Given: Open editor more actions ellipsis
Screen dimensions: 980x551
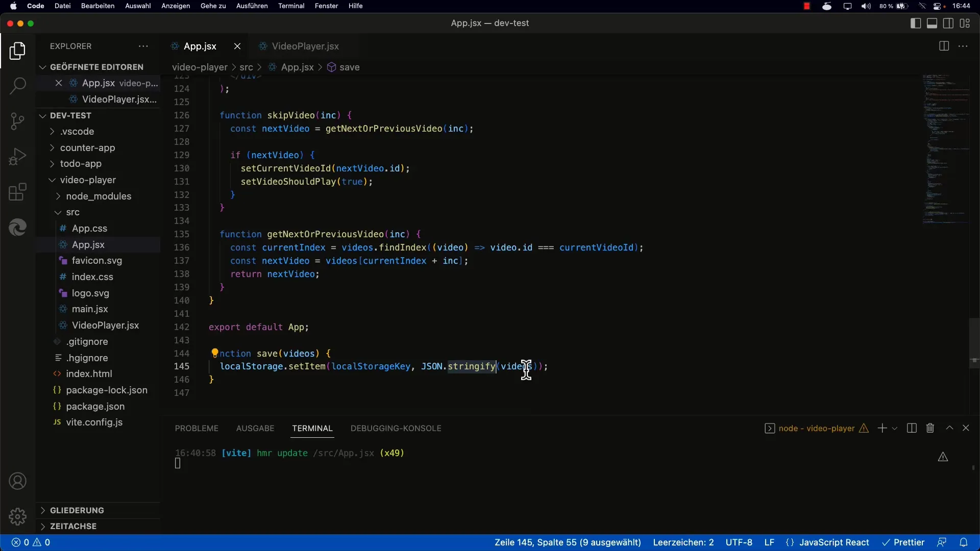Looking at the screenshot, I should pyautogui.click(x=963, y=46).
